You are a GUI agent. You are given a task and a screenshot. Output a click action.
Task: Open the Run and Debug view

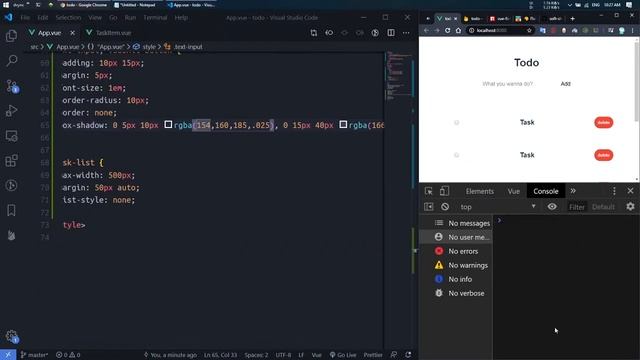[x=11, y=111]
